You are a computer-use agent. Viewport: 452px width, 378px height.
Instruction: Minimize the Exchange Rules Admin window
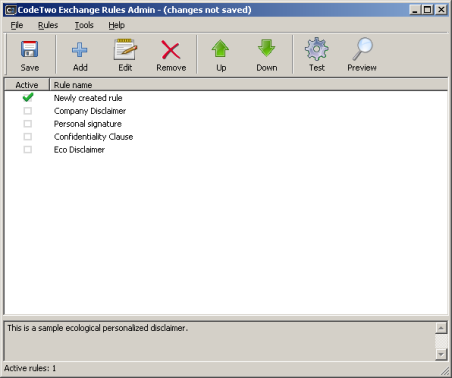coord(415,10)
